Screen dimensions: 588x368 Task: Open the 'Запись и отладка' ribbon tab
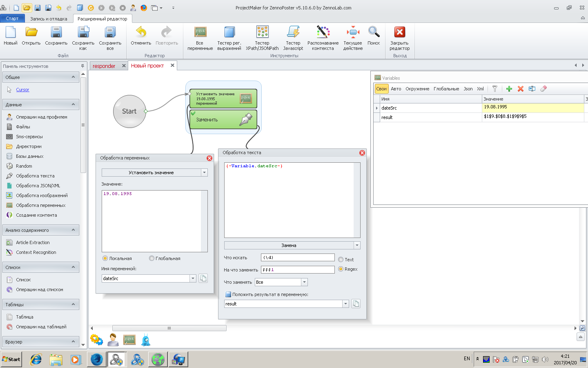point(49,19)
